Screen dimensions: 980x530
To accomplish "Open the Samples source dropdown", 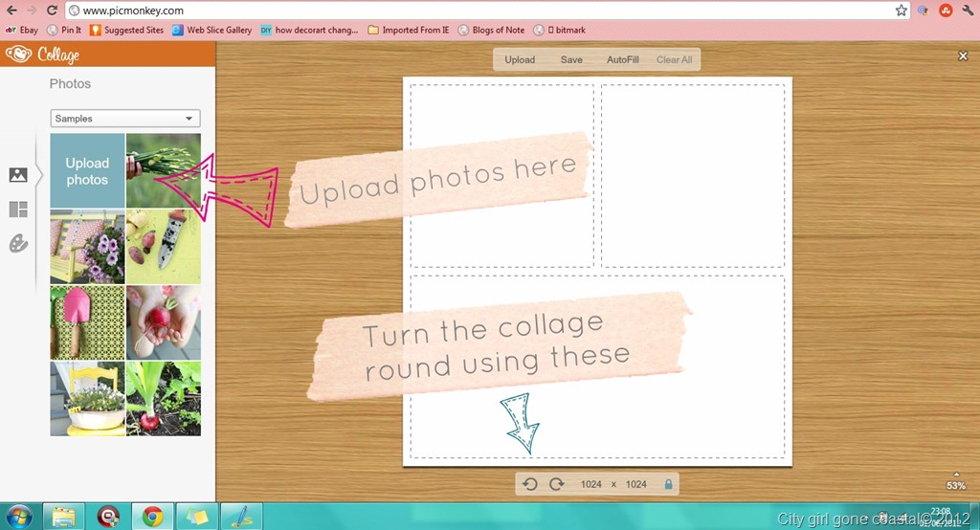I will point(125,118).
